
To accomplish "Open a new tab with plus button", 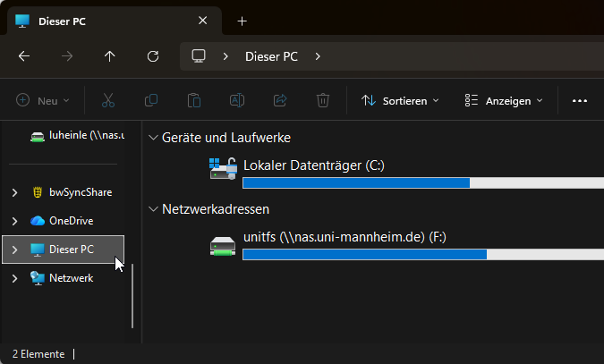I will pyautogui.click(x=242, y=21).
